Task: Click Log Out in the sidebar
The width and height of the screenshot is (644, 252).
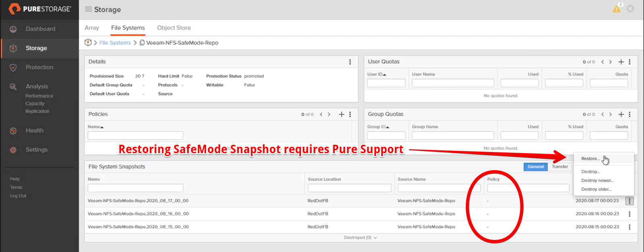Action: pyautogui.click(x=18, y=196)
